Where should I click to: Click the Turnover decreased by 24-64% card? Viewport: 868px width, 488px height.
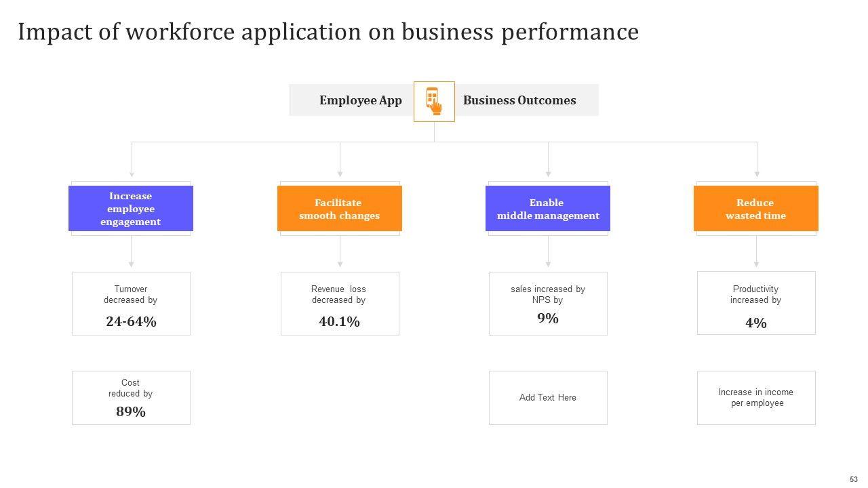131,303
